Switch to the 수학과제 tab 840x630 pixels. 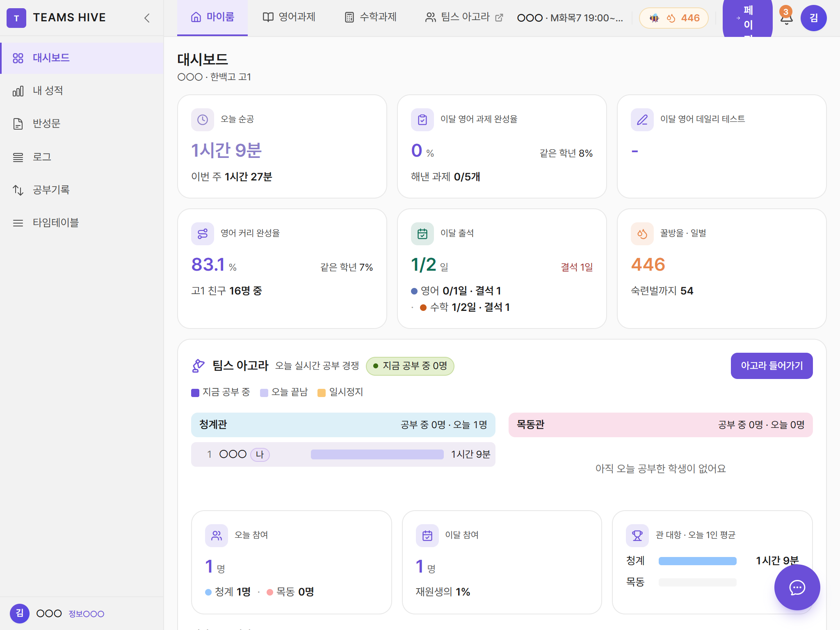click(x=370, y=17)
